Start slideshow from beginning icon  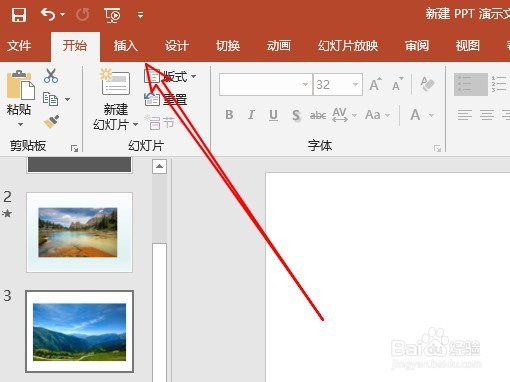pyautogui.click(x=112, y=15)
